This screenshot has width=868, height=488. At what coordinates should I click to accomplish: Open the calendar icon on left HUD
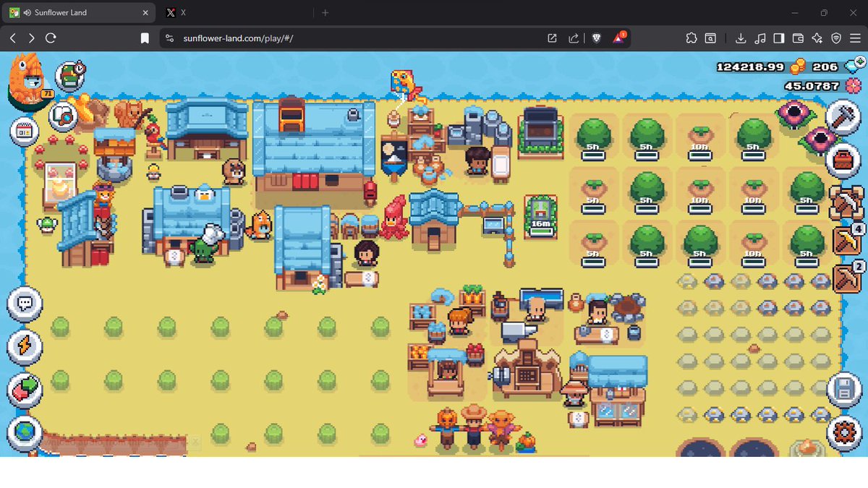coord(25,132)
